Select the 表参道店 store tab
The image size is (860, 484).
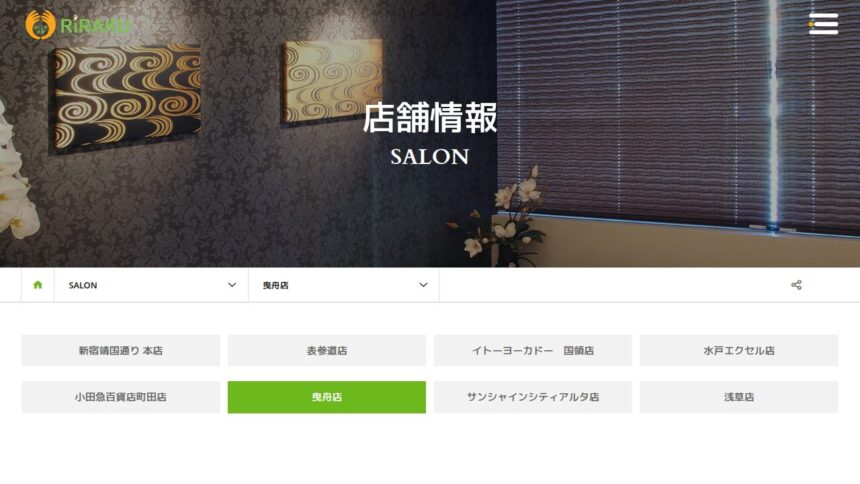[x=327, y=351]
